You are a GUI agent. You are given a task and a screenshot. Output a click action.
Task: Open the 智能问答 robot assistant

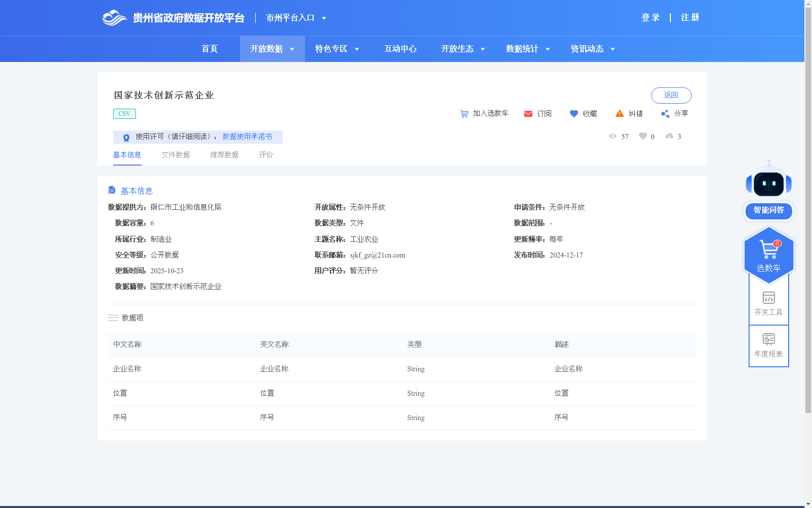(x=769, y=190)
